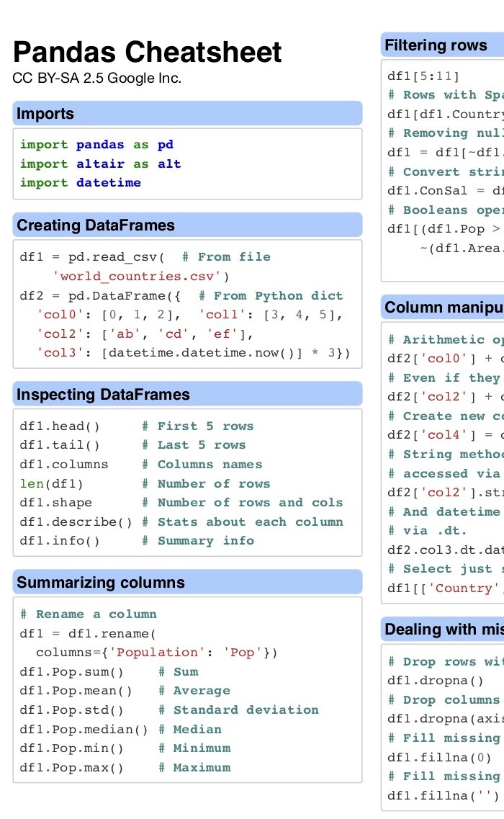Click the '# Rows with Spa' comment
Viewport: 504px width, 819px height.
[446, 95]
